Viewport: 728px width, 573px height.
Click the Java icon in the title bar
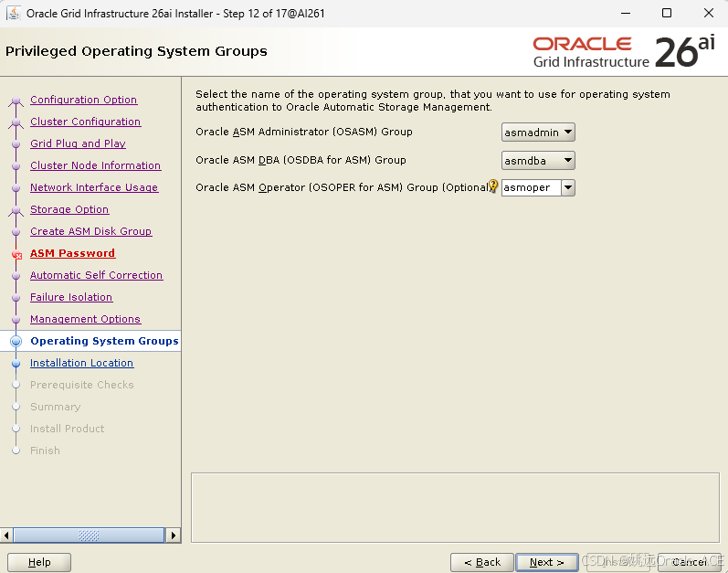click(x=14, y=13)
